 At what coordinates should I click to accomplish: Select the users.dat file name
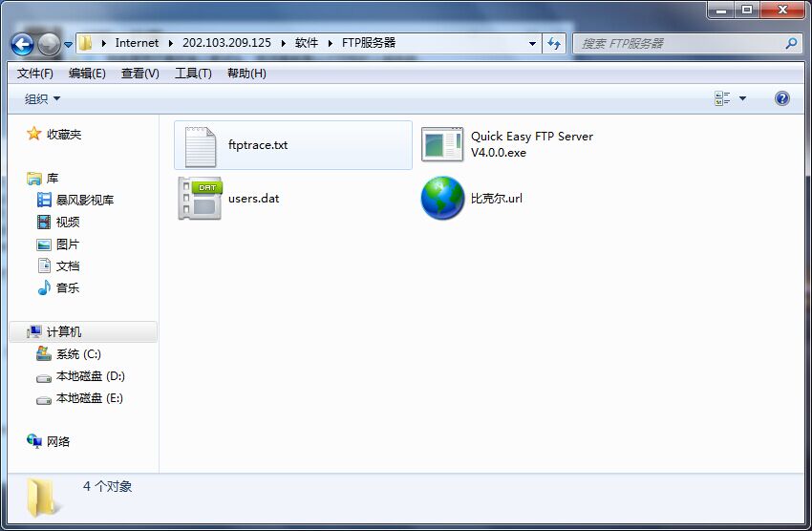pyautogui.click(x=254, y=199)
